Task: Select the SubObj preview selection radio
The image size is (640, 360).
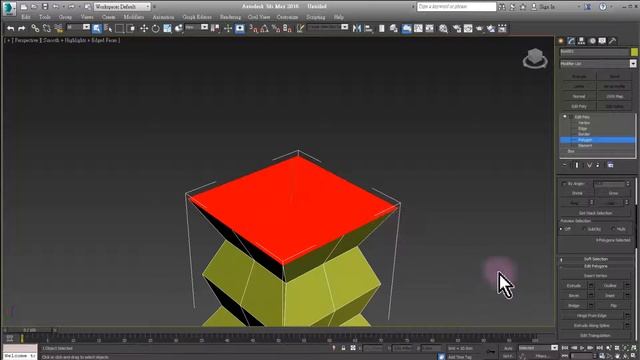Action: (584, 229)
